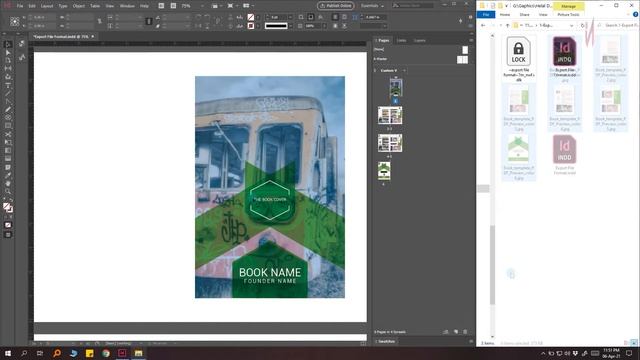Open the Window menu
Screen dimensions: 640x360
(127, 6)
